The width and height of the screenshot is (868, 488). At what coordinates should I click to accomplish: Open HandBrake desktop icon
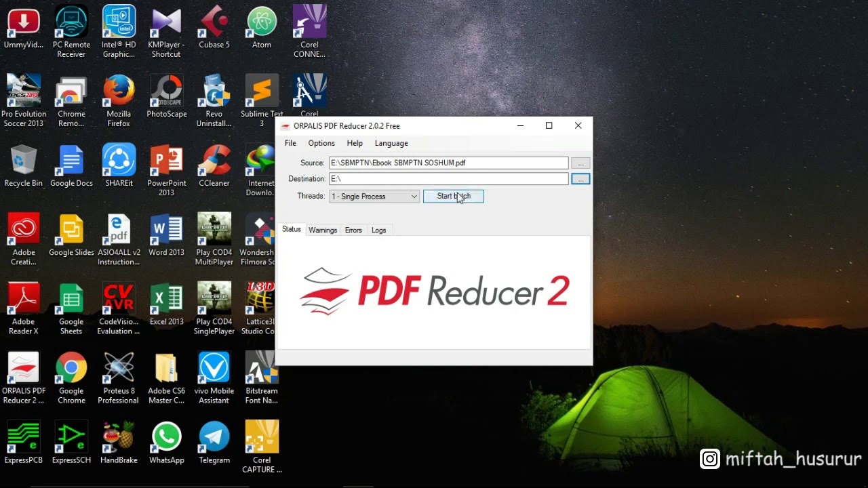coord(119,443)
